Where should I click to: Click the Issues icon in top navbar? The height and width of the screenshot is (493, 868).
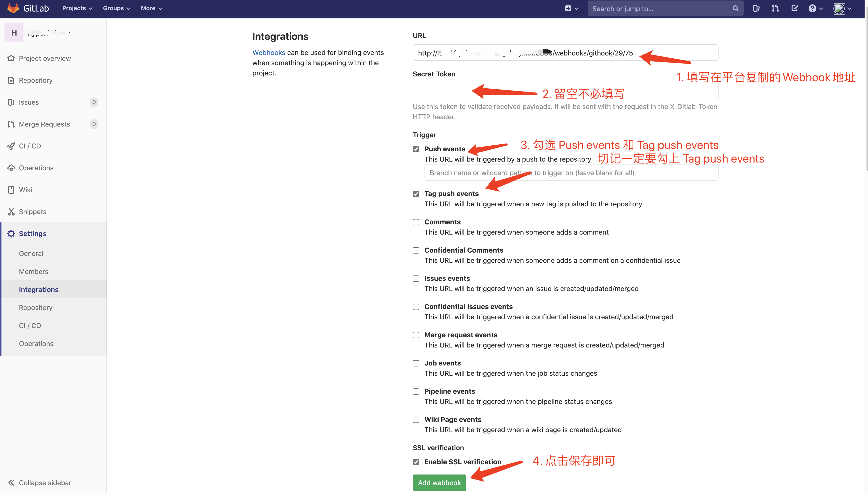pos(756,9)
